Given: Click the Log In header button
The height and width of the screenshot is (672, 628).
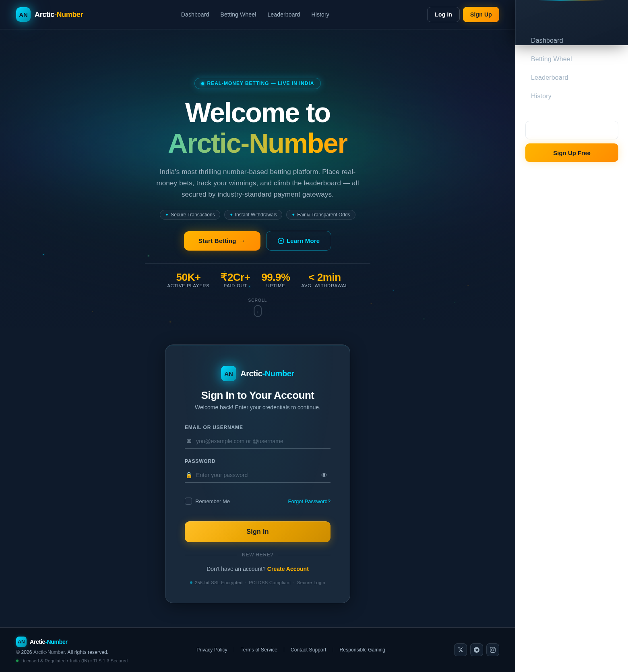Looking at the screenshot, I should pos(443,15).
